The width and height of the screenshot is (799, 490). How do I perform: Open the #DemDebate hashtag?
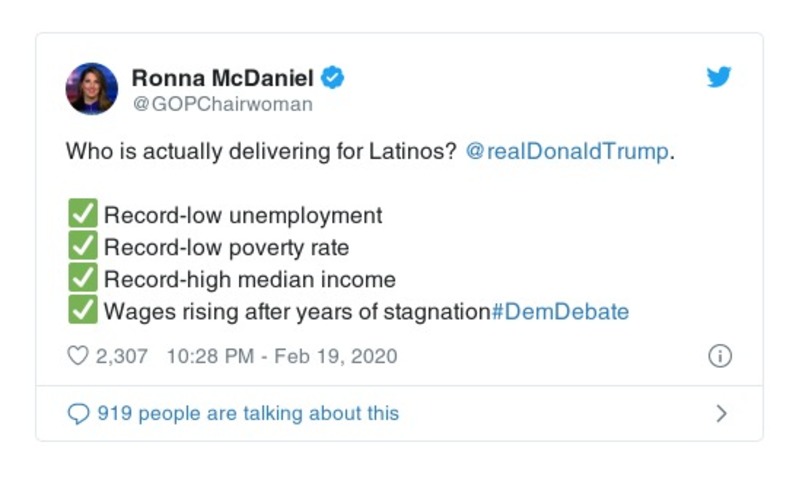coord(560,311)
